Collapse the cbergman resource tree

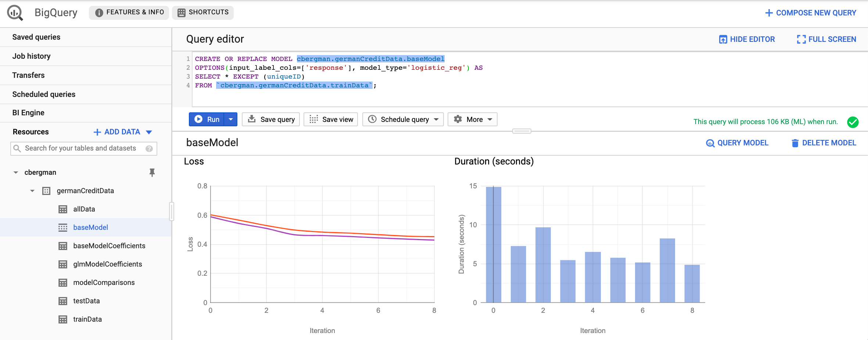[x=15, y=172]
